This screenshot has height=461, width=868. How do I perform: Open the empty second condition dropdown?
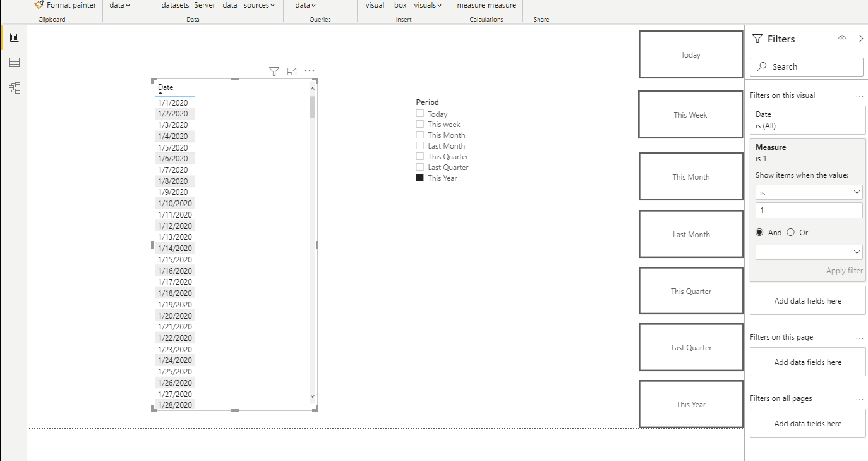click(809, 252)
